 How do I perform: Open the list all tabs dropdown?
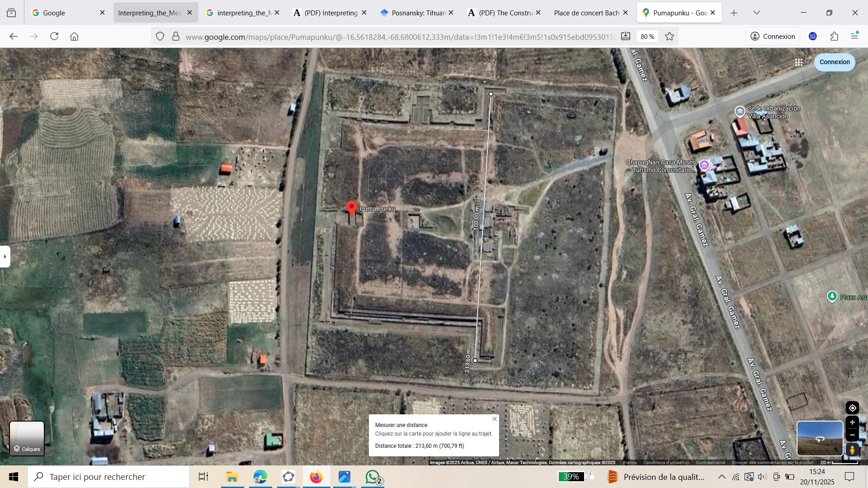[757, 13]
